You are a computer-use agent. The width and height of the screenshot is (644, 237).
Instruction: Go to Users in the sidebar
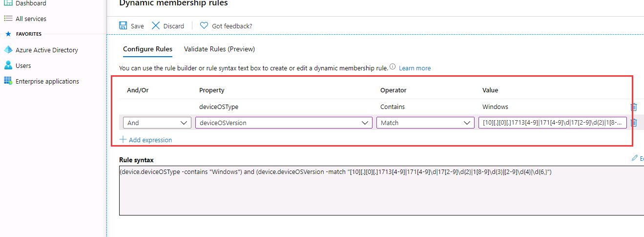[23, 65]
